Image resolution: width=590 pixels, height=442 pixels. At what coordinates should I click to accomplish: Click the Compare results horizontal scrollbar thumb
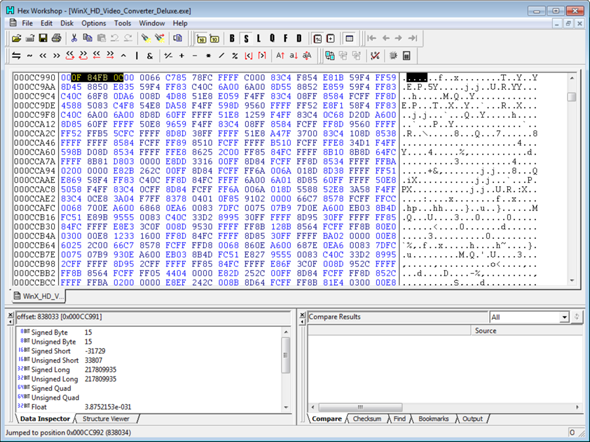[360, 407]
